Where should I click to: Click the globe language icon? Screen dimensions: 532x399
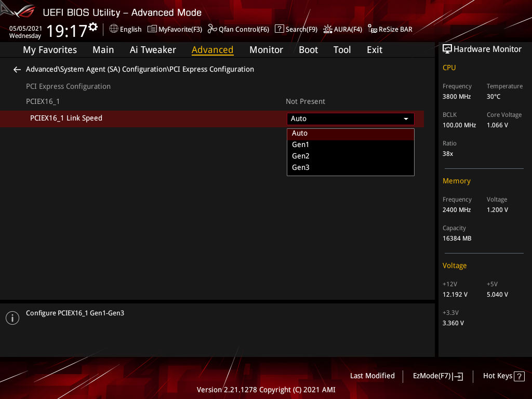114,29
